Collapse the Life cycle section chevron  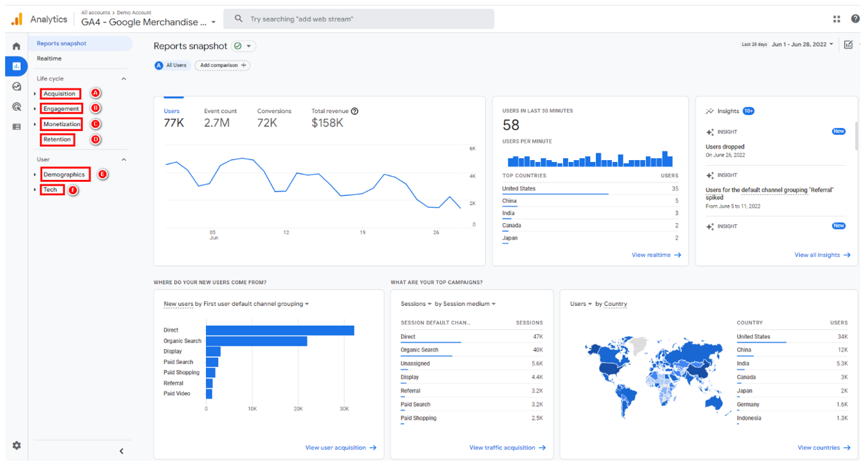(123, 78)
